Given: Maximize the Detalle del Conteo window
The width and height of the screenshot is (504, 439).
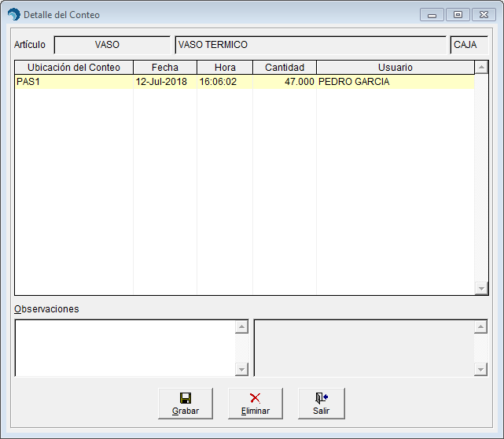Looking at the screenshot, I should 457,15.
